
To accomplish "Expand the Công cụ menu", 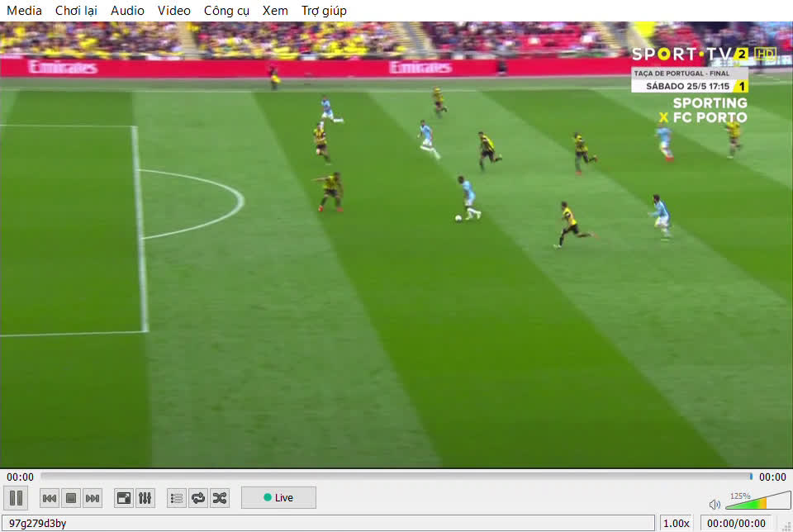I will click(226, 11).
